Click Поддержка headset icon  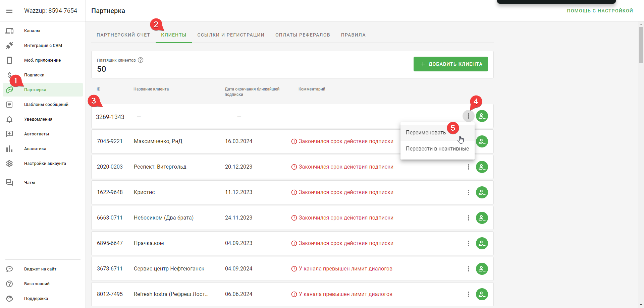9,299
